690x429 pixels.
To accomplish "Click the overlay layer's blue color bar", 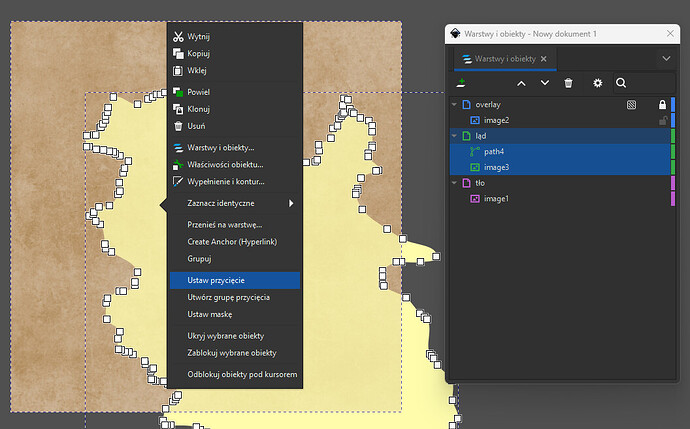I will pyautogui.click(x=673, y=104).
